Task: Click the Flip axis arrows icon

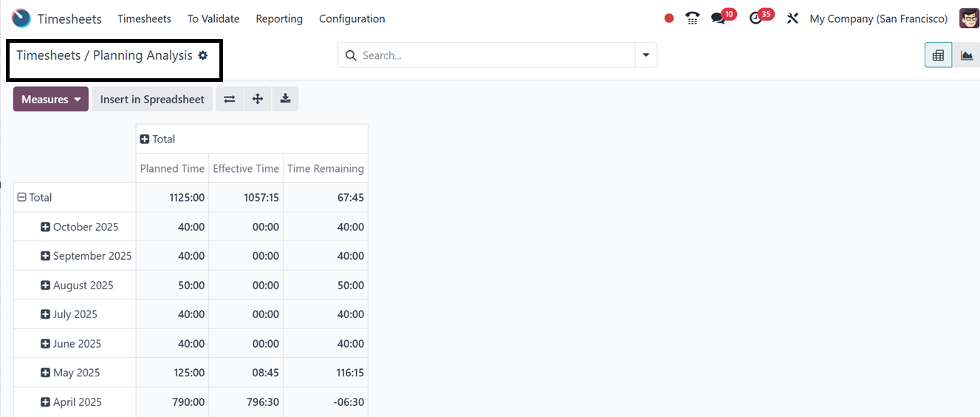Action: point(230,99)
